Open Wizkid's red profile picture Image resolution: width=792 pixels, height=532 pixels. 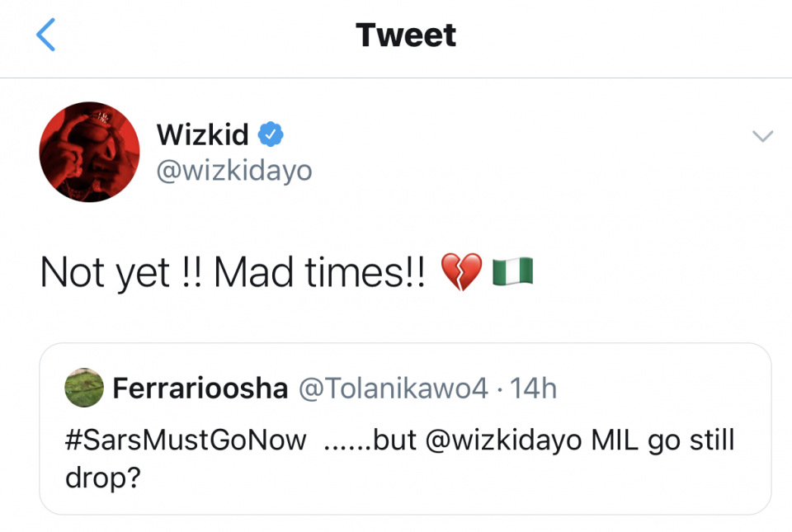point(89,152)
